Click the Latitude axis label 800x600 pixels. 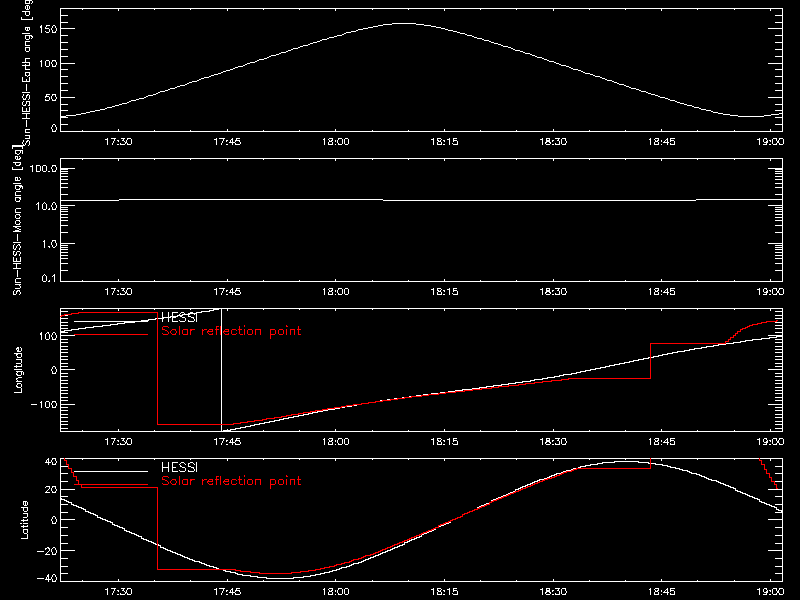[24, 520]
